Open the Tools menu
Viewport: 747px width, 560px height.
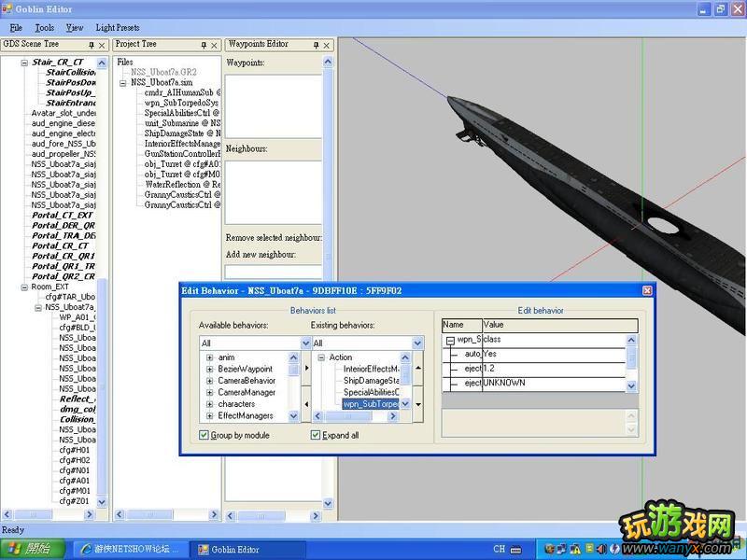tap(45, 28)
